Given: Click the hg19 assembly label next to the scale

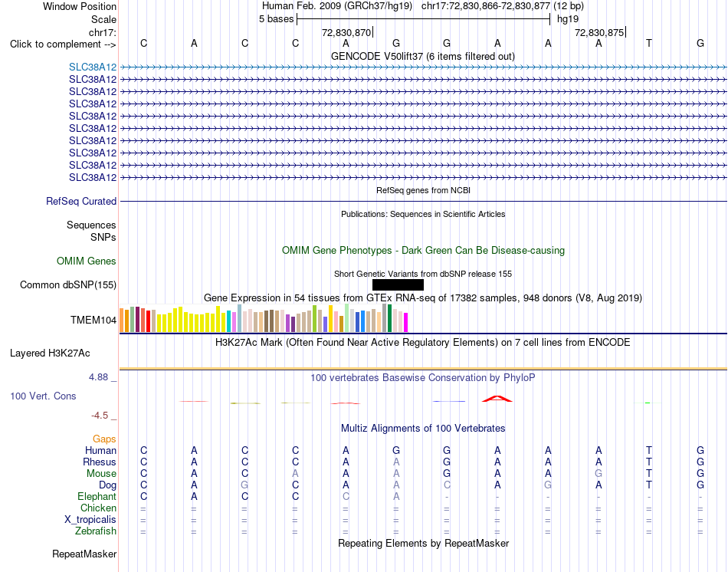Looking at the screenshot, I should pyautogui.click(x=568, y=19).
